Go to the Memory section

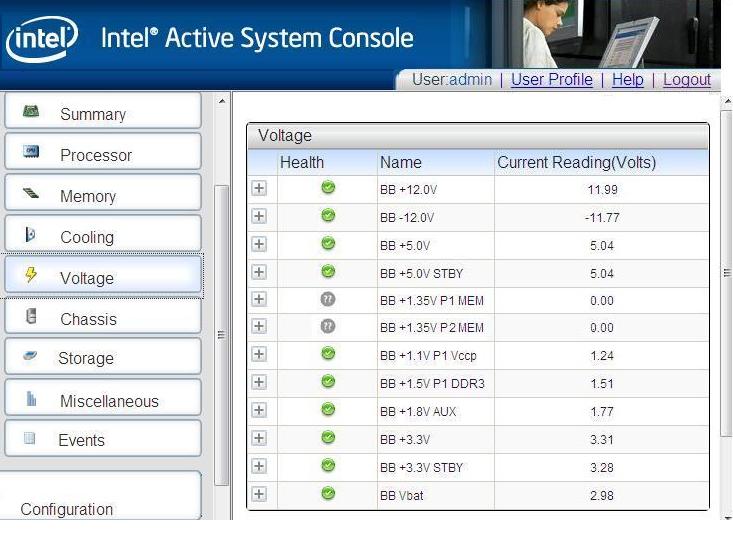point(103,193)
